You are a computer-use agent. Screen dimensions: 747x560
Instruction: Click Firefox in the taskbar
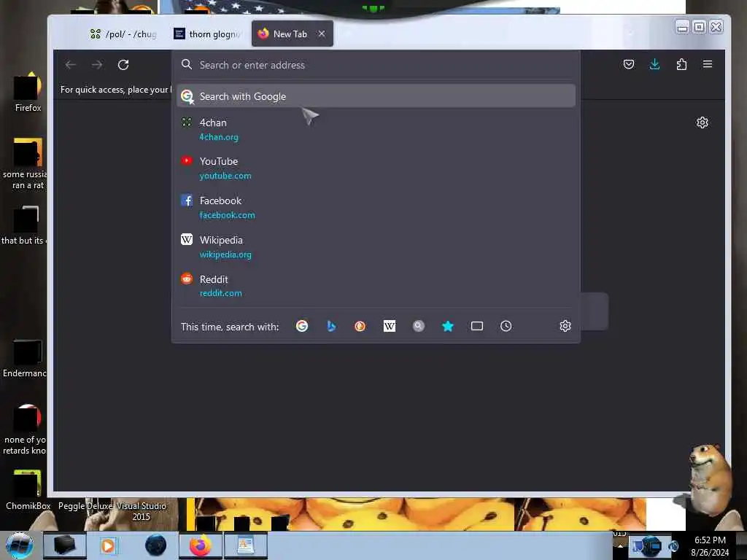point(201,545)
